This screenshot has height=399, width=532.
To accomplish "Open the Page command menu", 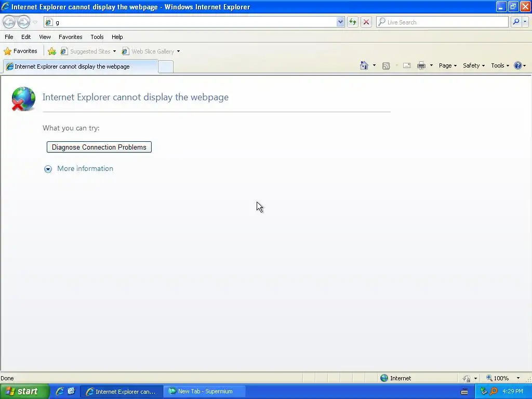I will click(x=447, y=65).
